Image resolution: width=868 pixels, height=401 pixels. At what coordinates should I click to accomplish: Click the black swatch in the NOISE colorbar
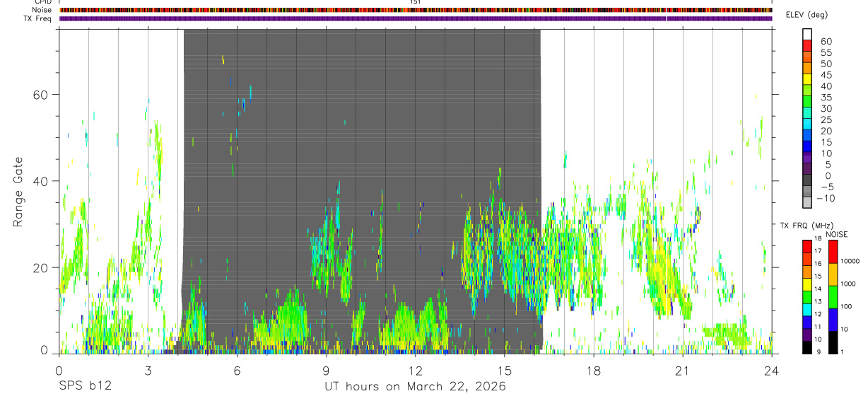(833, 342)
